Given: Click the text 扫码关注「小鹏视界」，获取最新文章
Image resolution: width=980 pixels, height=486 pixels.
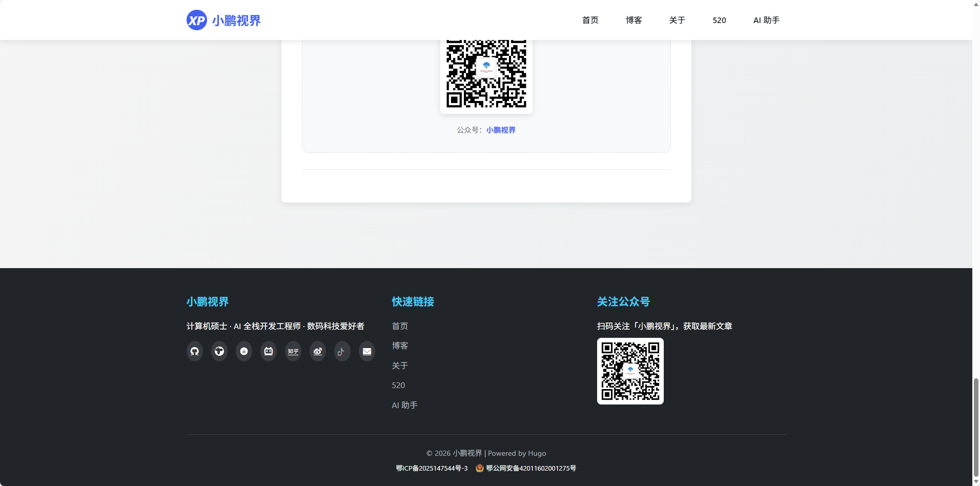Looking at the screenshot, I should click(665, 326).
